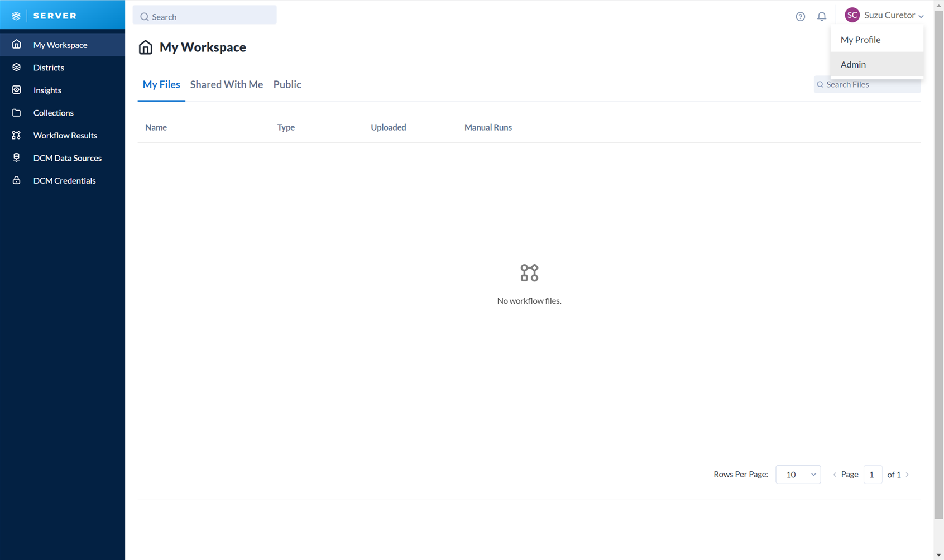Click the next page chevron

pyautogui.click(x=907, y=474)
